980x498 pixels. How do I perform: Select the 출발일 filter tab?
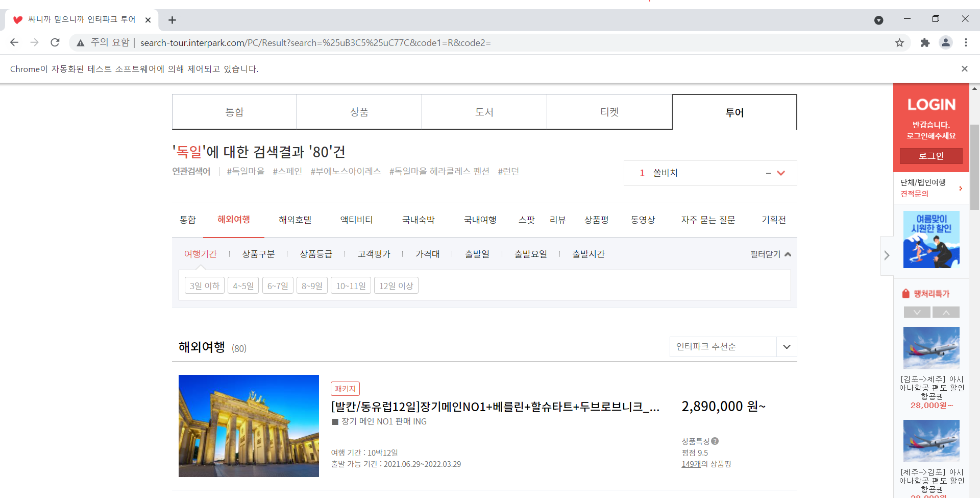[477, 254]
